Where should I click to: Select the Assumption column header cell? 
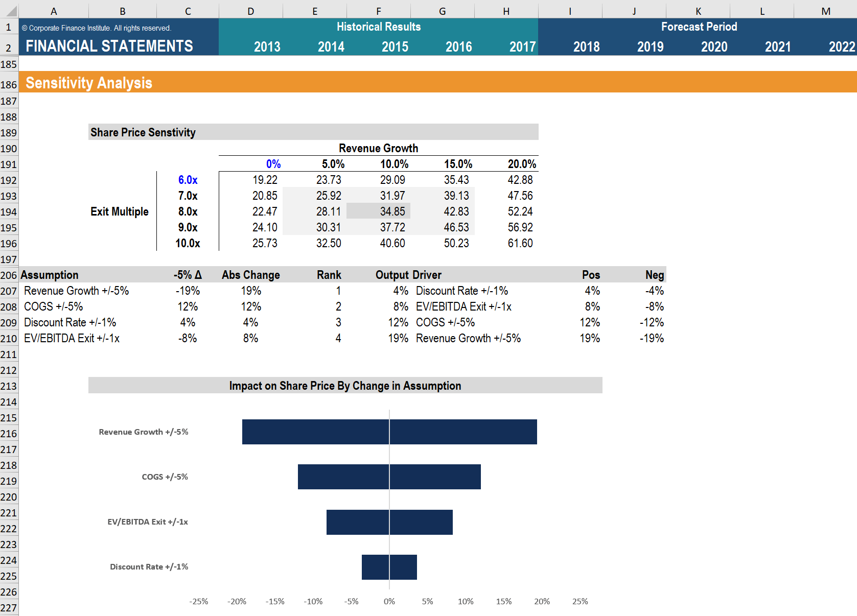click(x=50, y=275)
